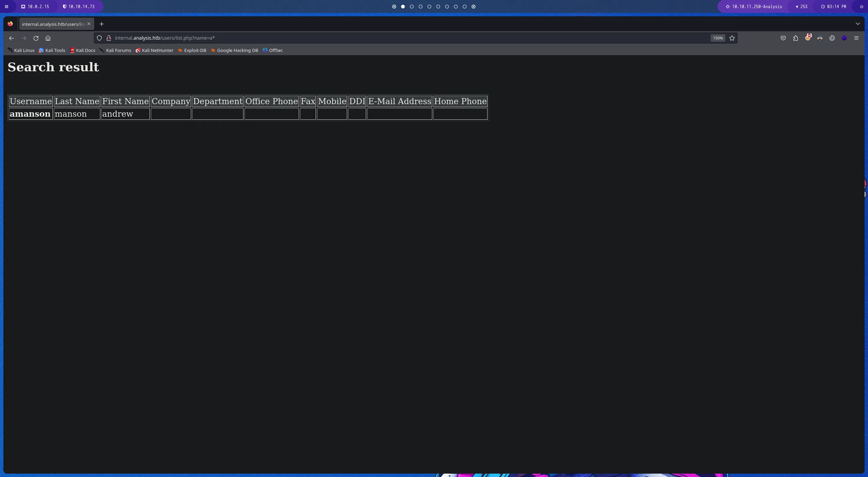868x477 pixels.
Task: Click the volume indicator showing 25%
Action: pos(802,6)
